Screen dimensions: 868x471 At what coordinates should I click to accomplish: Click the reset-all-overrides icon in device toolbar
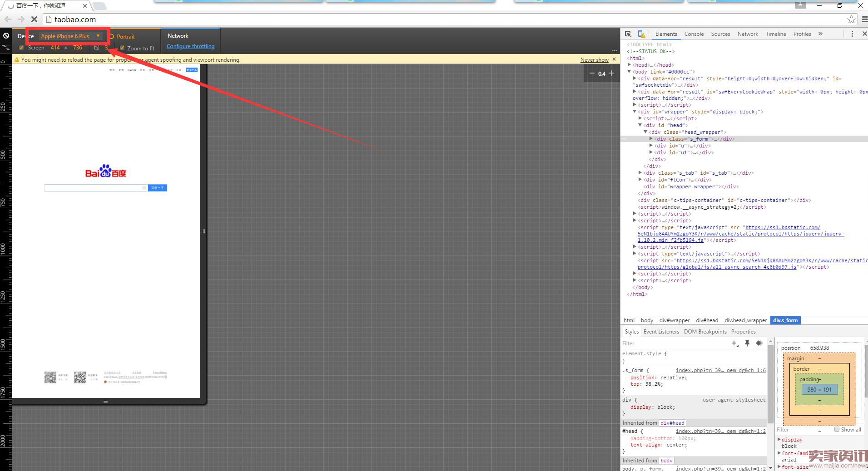6,35
